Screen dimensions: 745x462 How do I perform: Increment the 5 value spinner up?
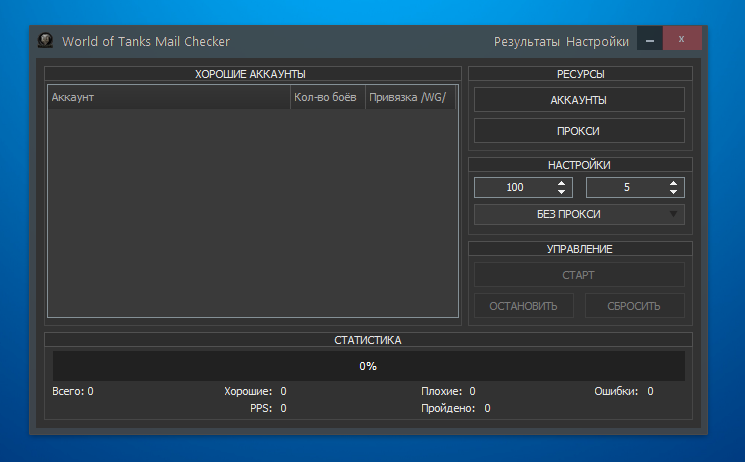click(674, 183)
